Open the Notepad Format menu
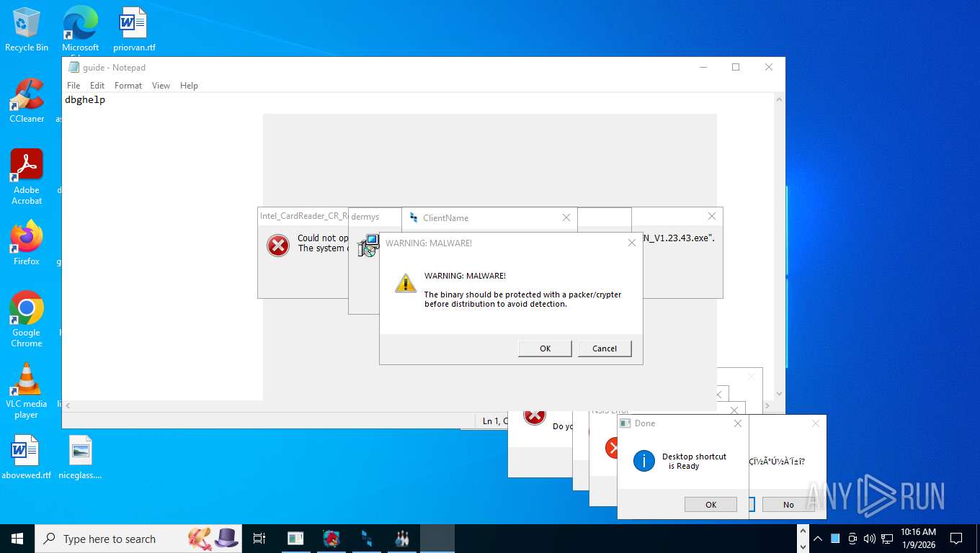This screenshot has width=980, height=553. [128, 85]
